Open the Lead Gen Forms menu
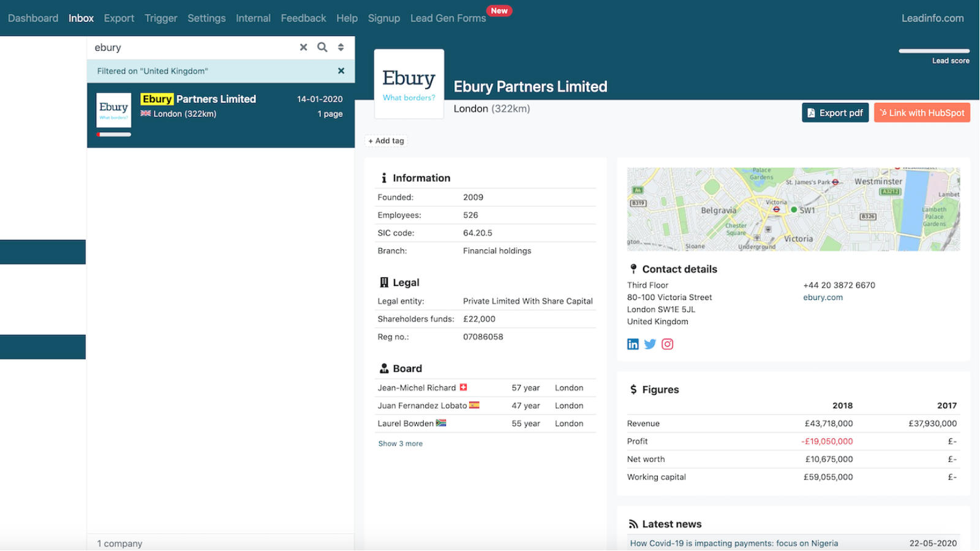 click(448, 18)
